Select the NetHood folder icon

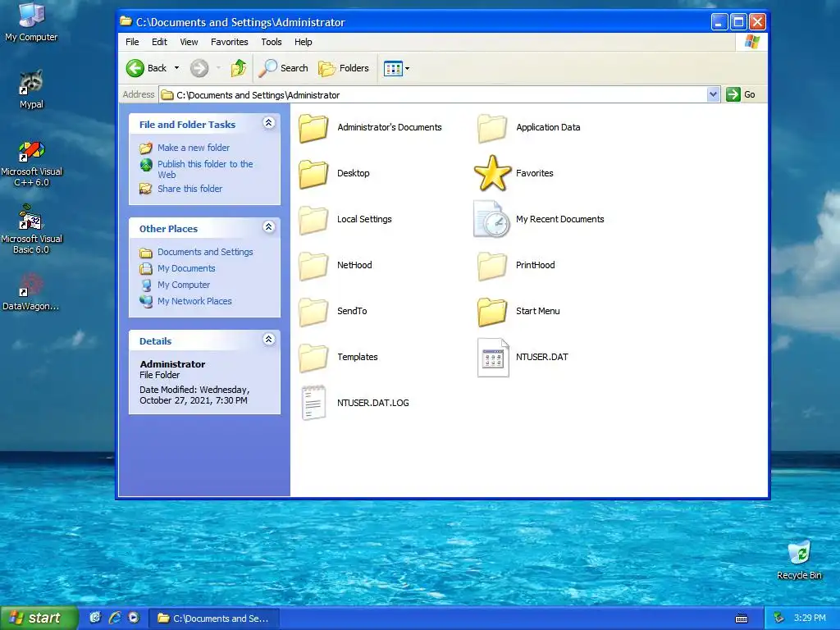(x=313, y=266)
